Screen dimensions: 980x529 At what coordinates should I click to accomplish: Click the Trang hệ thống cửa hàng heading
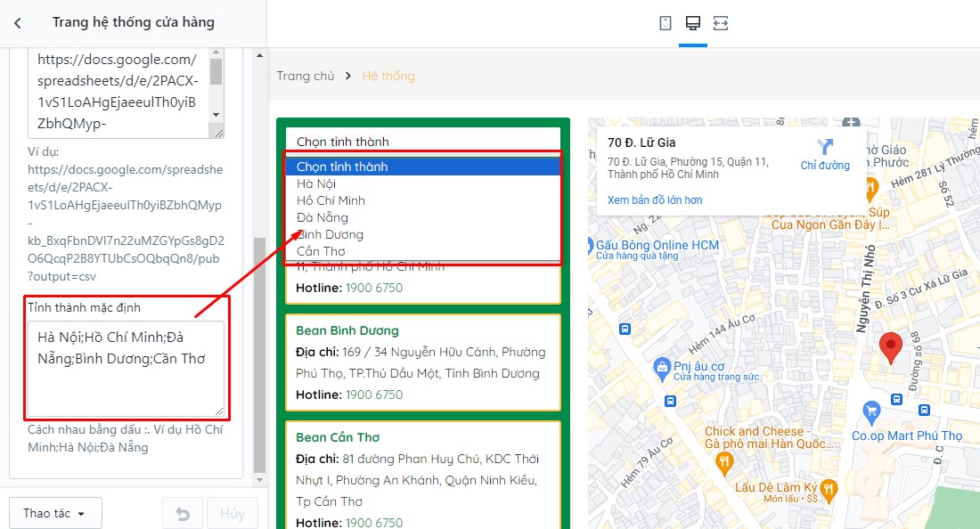(133, 22)
